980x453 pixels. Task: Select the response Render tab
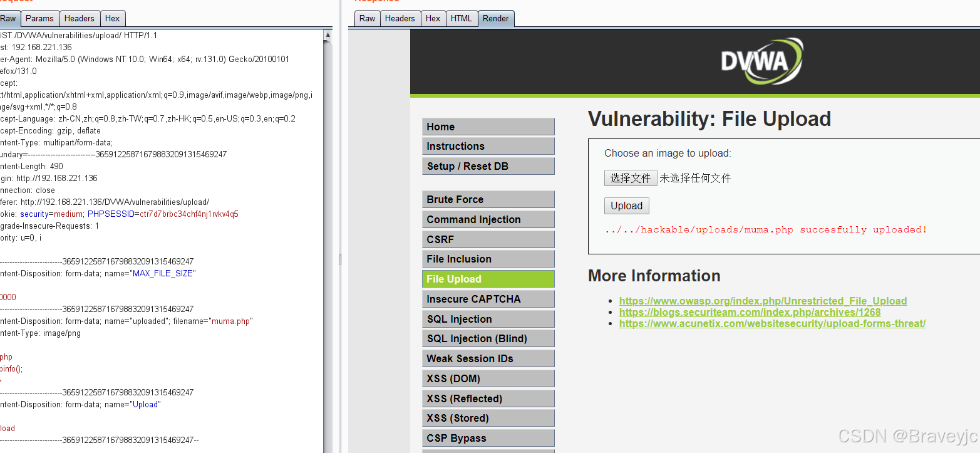point(496,18)
